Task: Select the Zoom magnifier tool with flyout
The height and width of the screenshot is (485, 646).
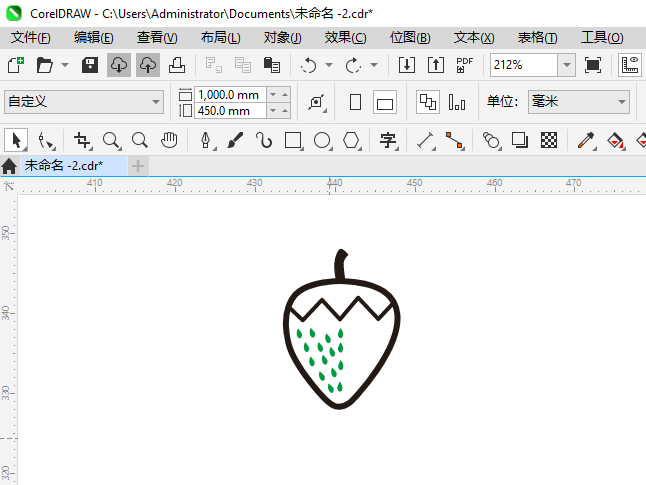Action: pos(112,141)
